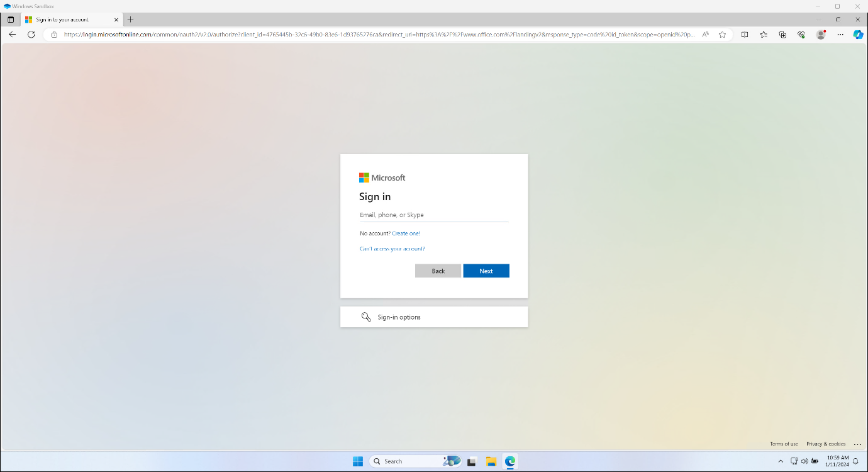The image size is (868, 472).
Task: Click the Browser essentials icon
Action: click(x=801, y=35)
